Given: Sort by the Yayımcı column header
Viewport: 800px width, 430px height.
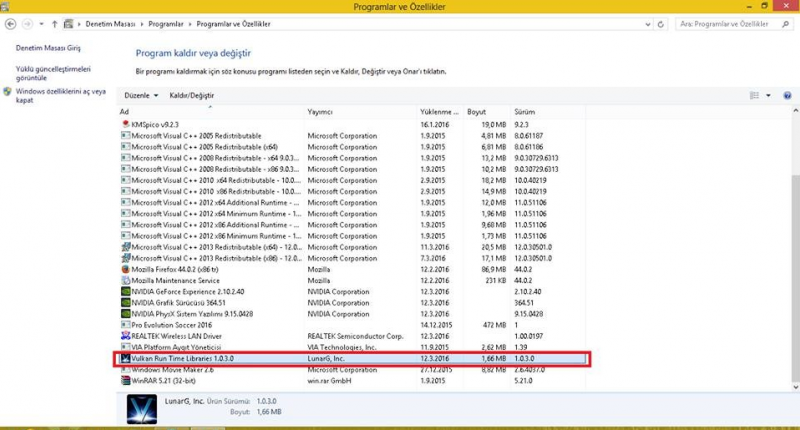Looking at the screenshot, I should pyautogui.click(x=360, y=112).
